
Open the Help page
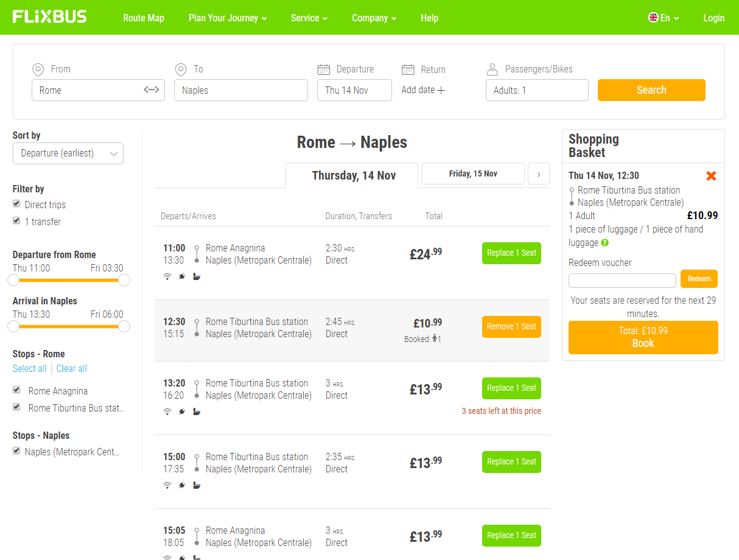point(429,18)
